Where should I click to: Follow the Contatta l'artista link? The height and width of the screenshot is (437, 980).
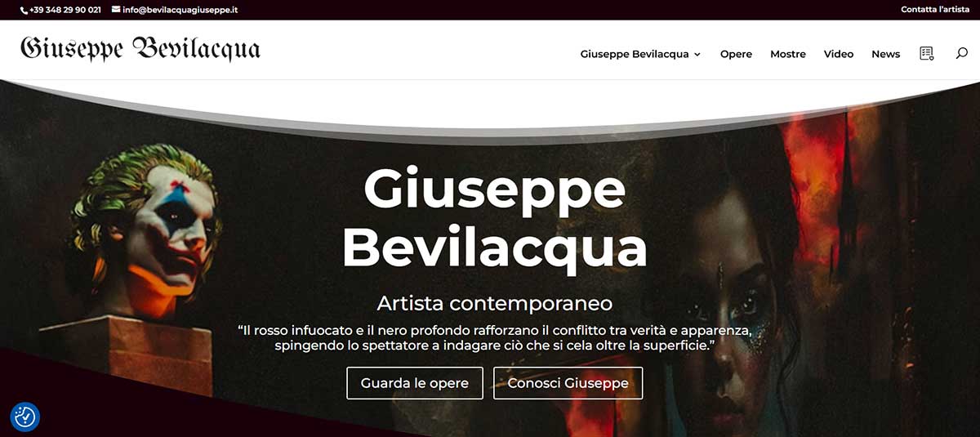[x=935, y=10]
